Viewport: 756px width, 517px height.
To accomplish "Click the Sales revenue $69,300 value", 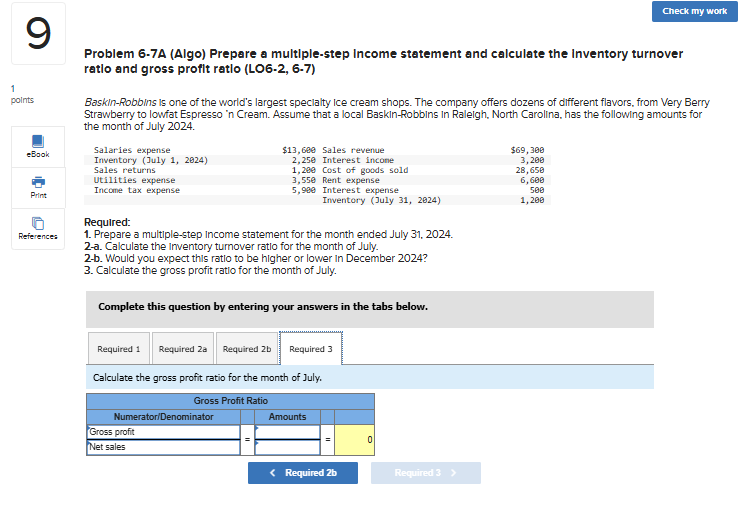I will (x=527, y=150).
